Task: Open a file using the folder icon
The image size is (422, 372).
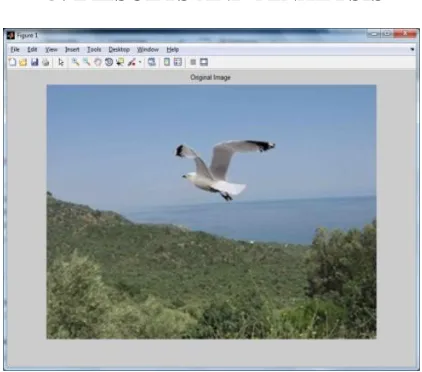Action: 23,62
